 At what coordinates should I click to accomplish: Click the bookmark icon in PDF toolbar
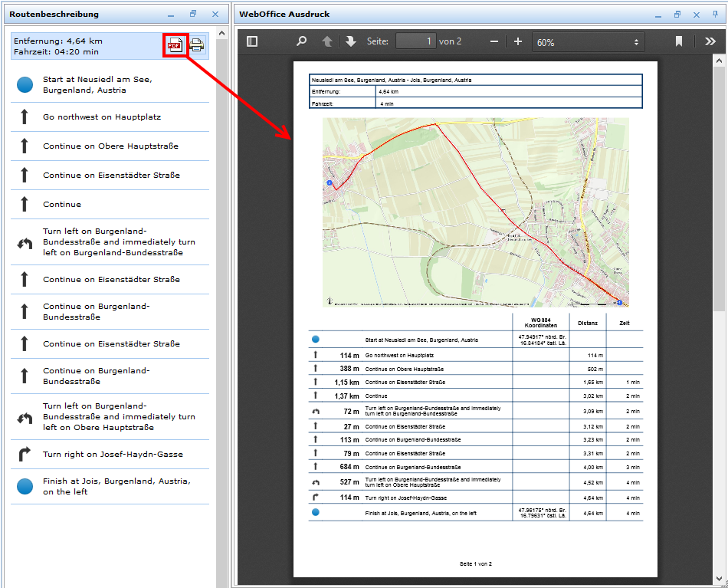click(x=679, y=41)
